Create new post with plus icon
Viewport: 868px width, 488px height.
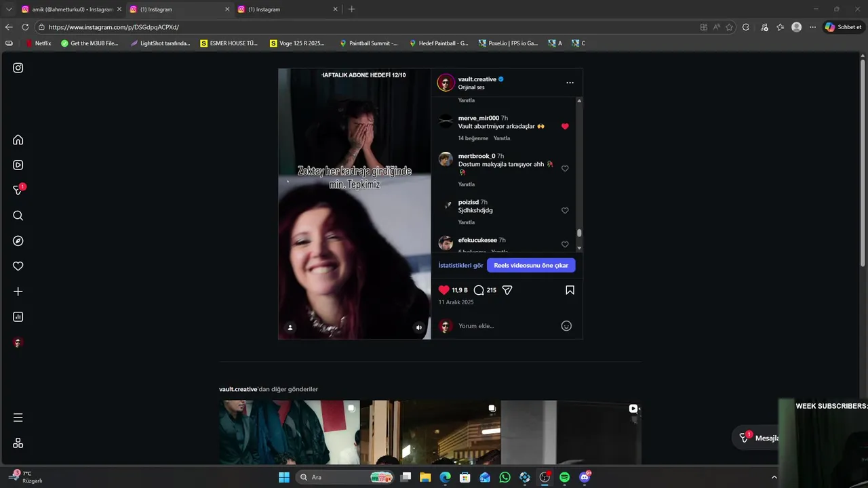tap(18, 291)
